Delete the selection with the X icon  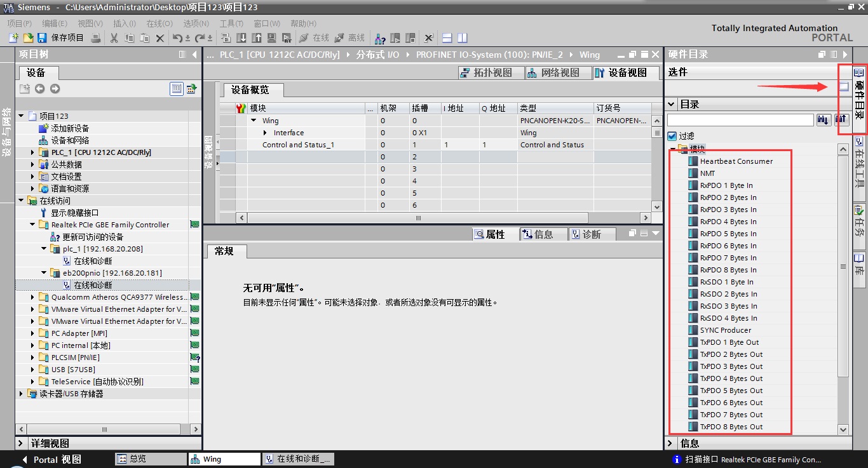[x=160, y=38]
